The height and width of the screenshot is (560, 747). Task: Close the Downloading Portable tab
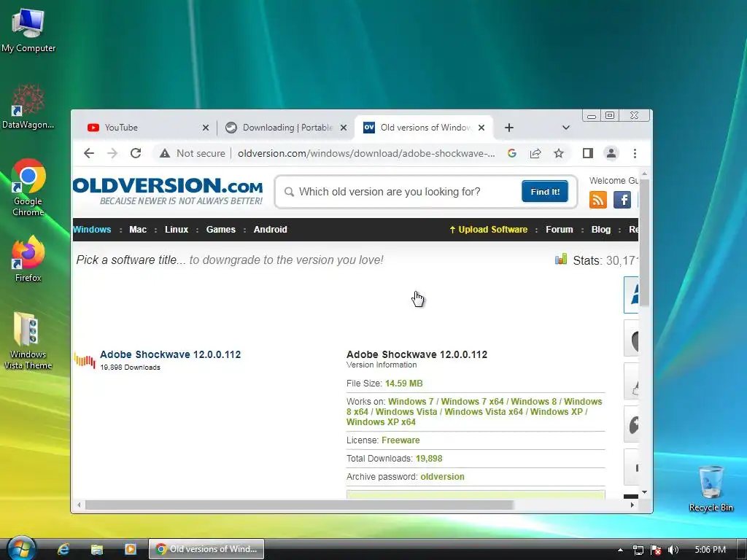[x=344, y=128]
